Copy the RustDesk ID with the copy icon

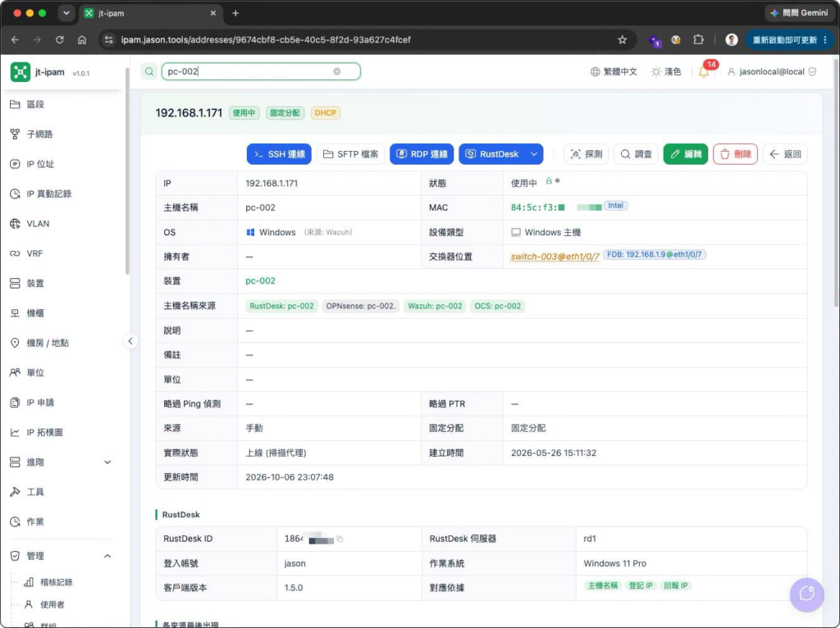click(340, 539)
